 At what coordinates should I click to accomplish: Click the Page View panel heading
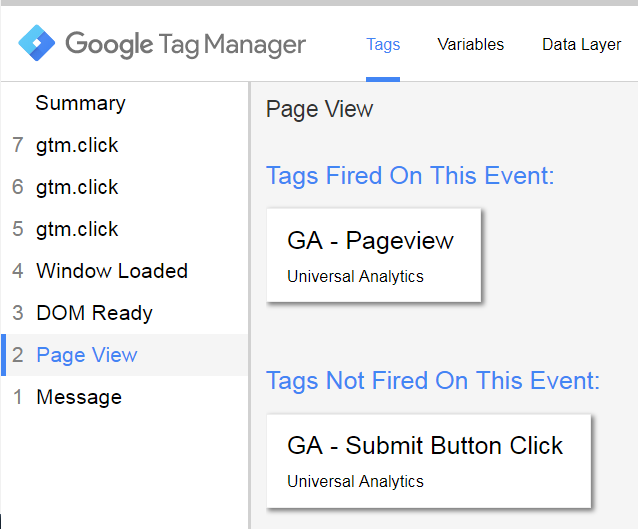click(319, 109)
